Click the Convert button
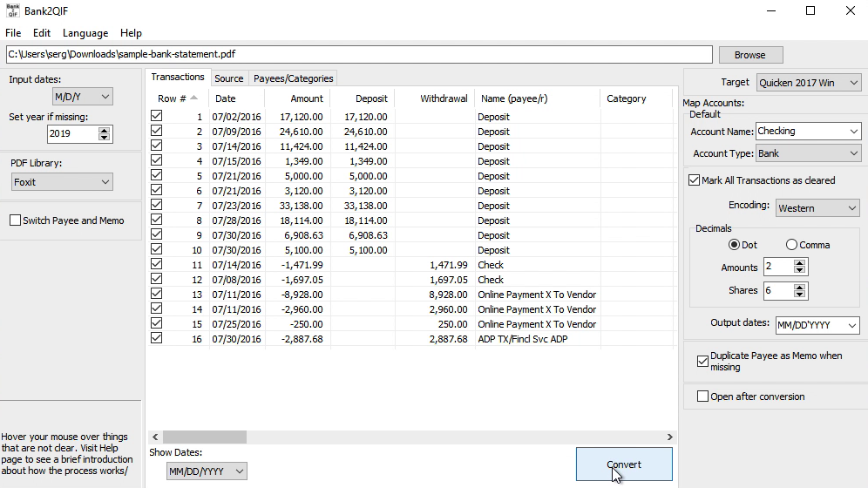 (625, 464)
